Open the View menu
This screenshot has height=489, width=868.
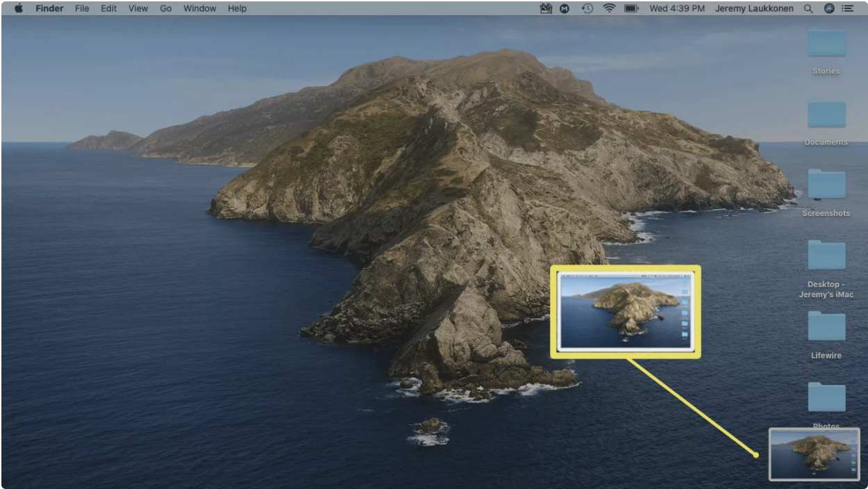pyautogui.click(x=137, y=8)
